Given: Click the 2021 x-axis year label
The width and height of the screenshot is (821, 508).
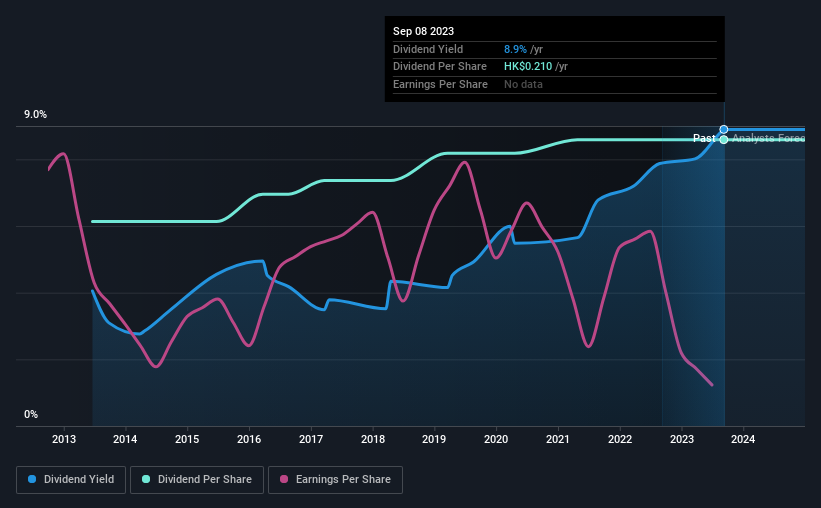Looking at the screenshot, I should (558, 439).
